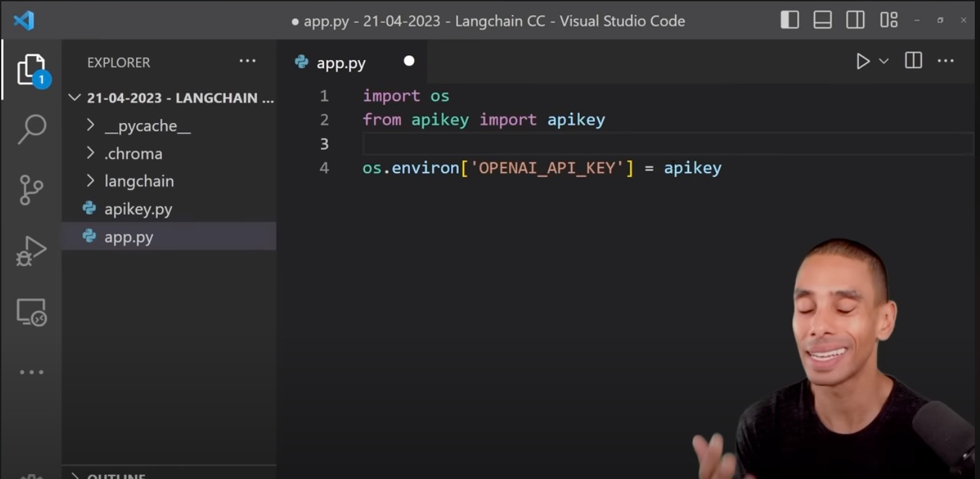Image resolution: width=980 pixels, height=479 pixels.
Task: Open the Search view icon
Action: [31, 129]
